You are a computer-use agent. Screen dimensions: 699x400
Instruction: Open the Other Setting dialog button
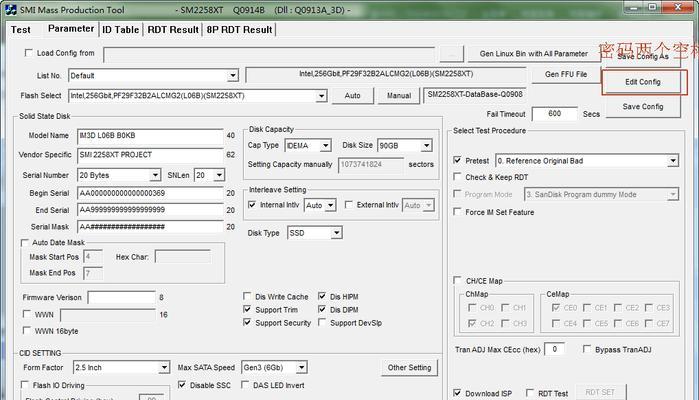click(409, 368)
